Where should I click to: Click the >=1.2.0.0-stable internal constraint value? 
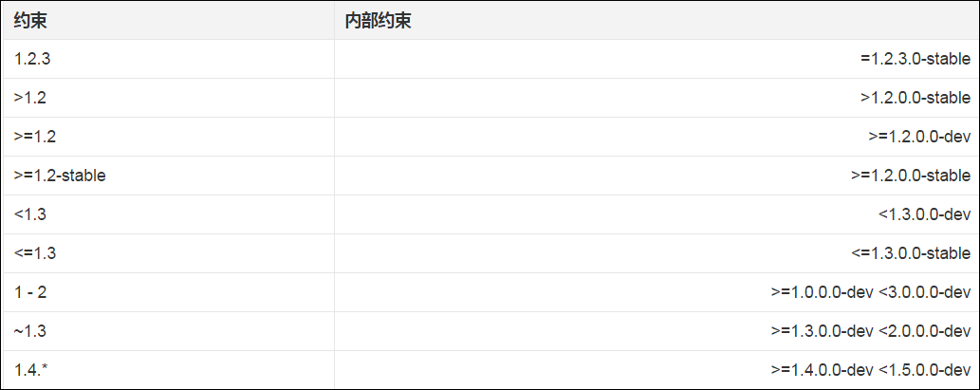[x=911, y=176]
